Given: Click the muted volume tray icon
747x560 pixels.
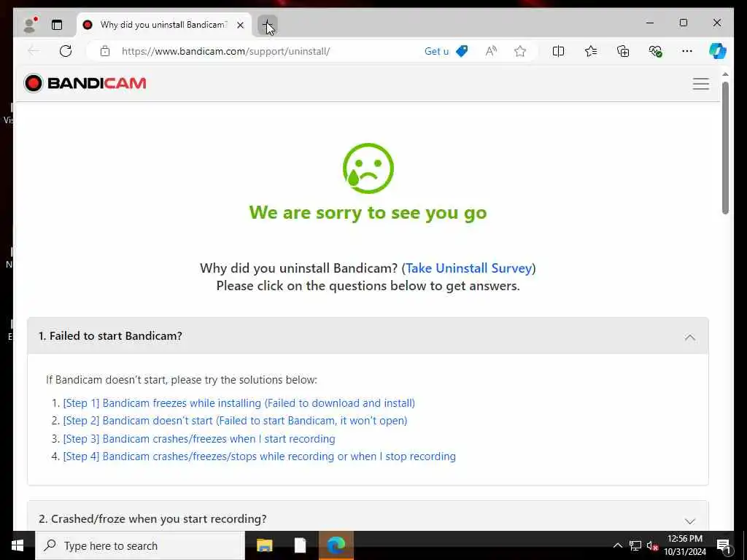Looking at the screenshot, I should pos(652,545).
